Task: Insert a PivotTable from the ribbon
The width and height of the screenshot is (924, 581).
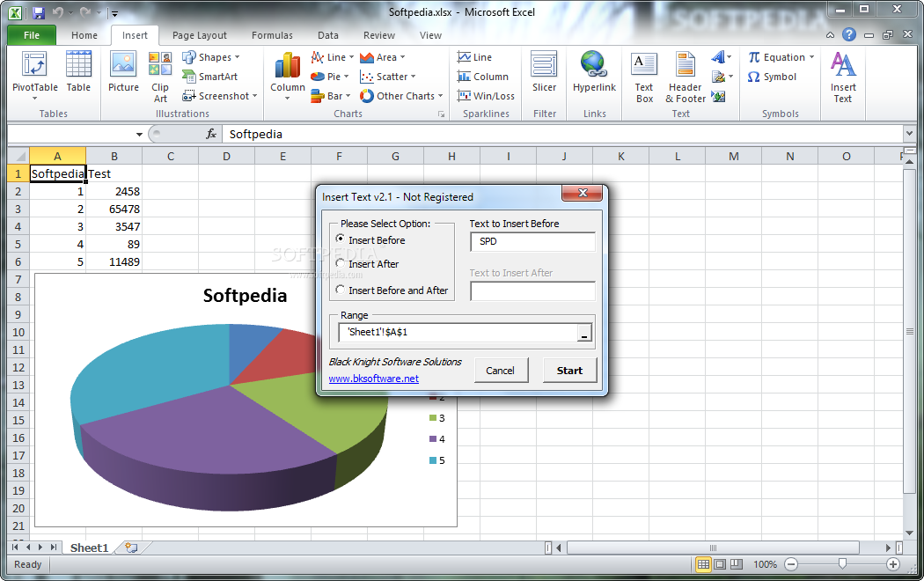Action: 35,76
